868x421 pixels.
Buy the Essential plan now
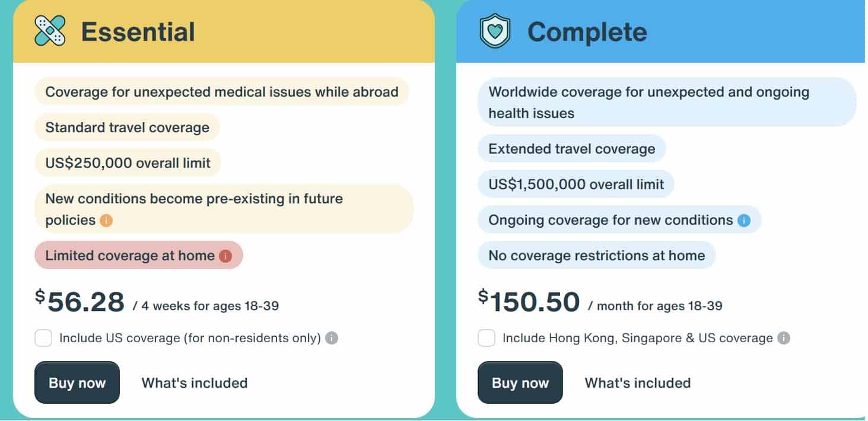coord(77,382)
